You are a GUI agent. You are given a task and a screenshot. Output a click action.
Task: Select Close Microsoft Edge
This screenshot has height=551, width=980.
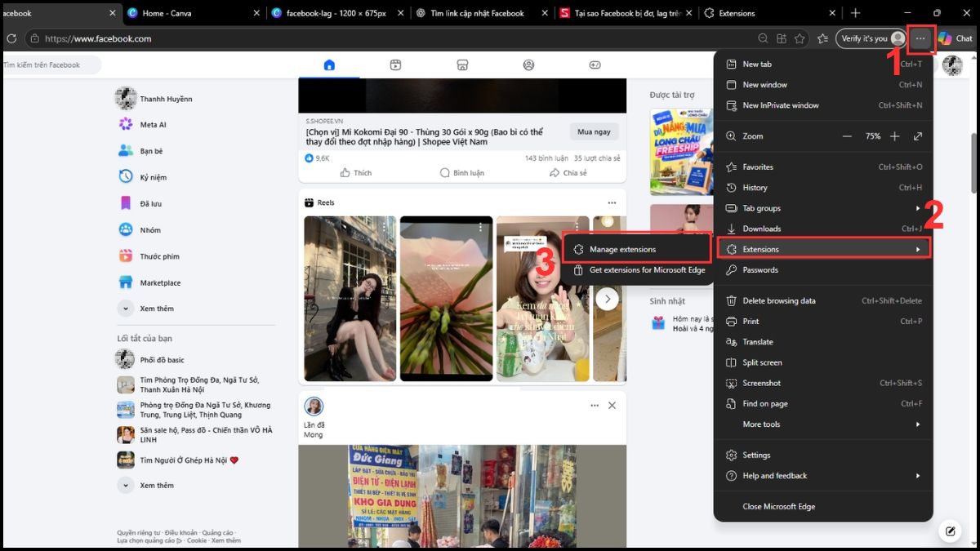(823, 506)
